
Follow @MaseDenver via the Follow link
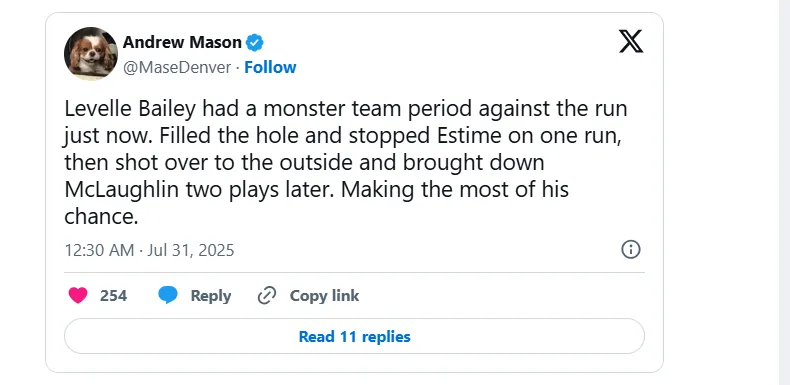point(270,68)
